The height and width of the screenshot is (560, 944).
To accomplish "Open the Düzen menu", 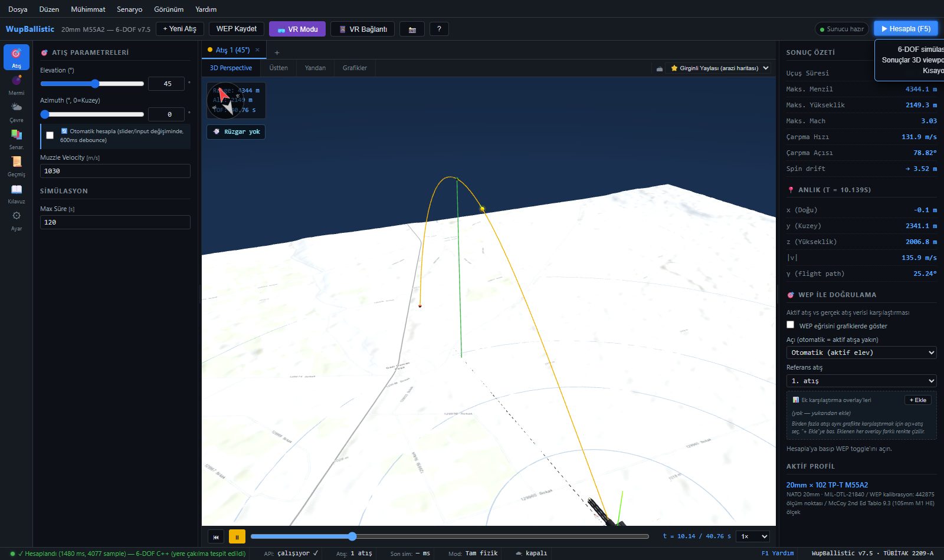I will coord(49,9).
